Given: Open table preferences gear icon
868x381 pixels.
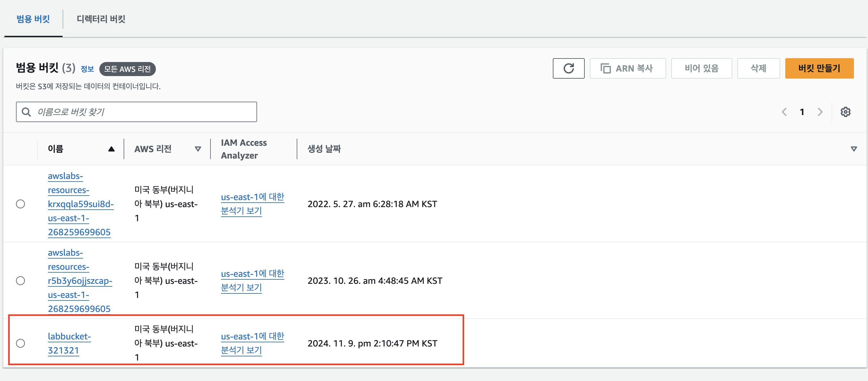Looking at the screenshot, I should click(x=845, y=112).
